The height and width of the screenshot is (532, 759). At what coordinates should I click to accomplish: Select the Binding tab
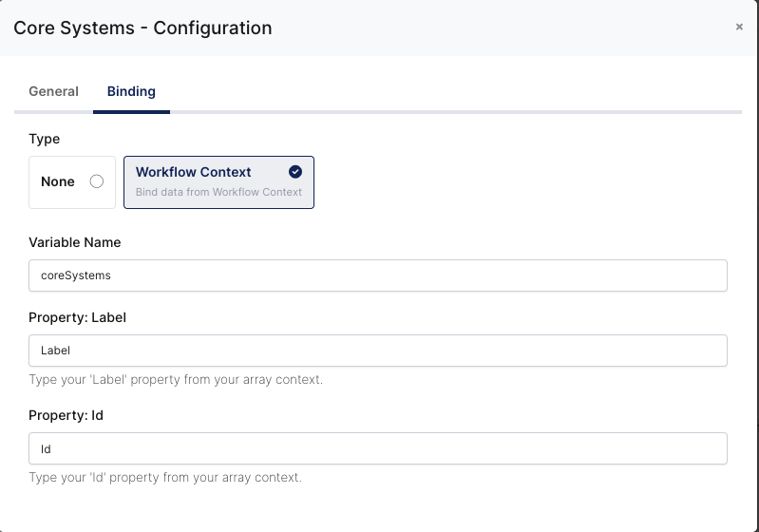131,92
